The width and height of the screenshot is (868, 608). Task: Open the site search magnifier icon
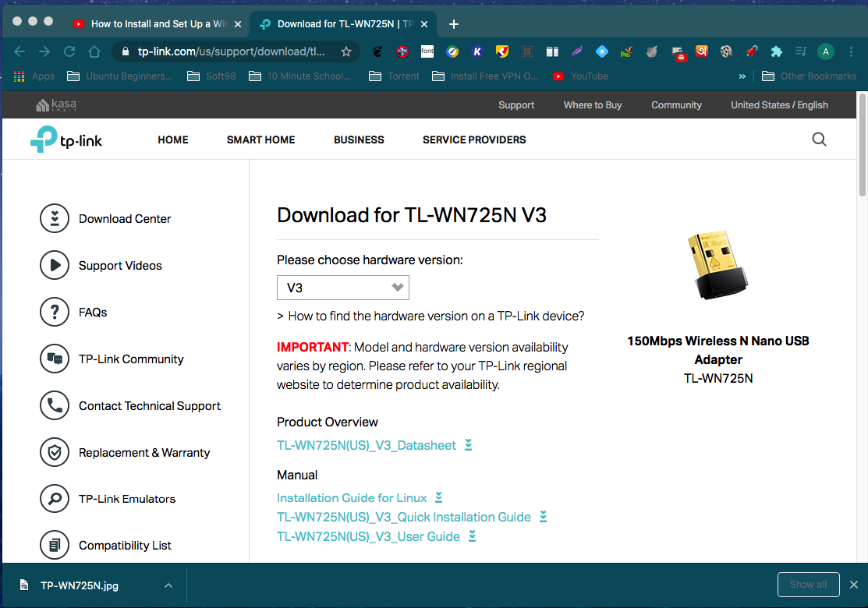tap(819, 140)
